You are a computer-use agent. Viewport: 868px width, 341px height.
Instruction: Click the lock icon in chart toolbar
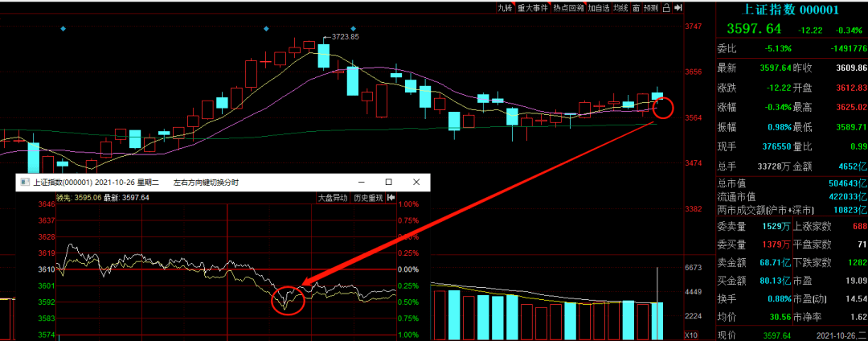pyautogui.click(x=666, y=8)
